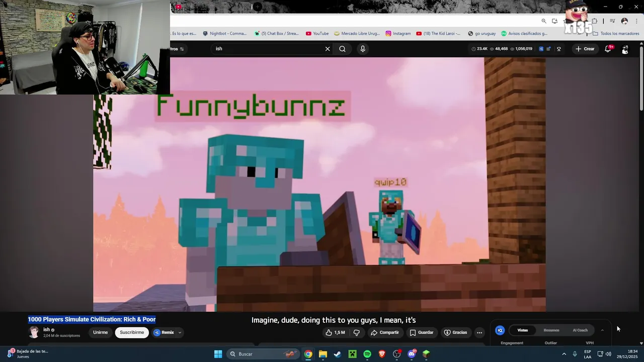Switch to Resumen tab in vidIQ panel
644x362 pixels.
551,330
